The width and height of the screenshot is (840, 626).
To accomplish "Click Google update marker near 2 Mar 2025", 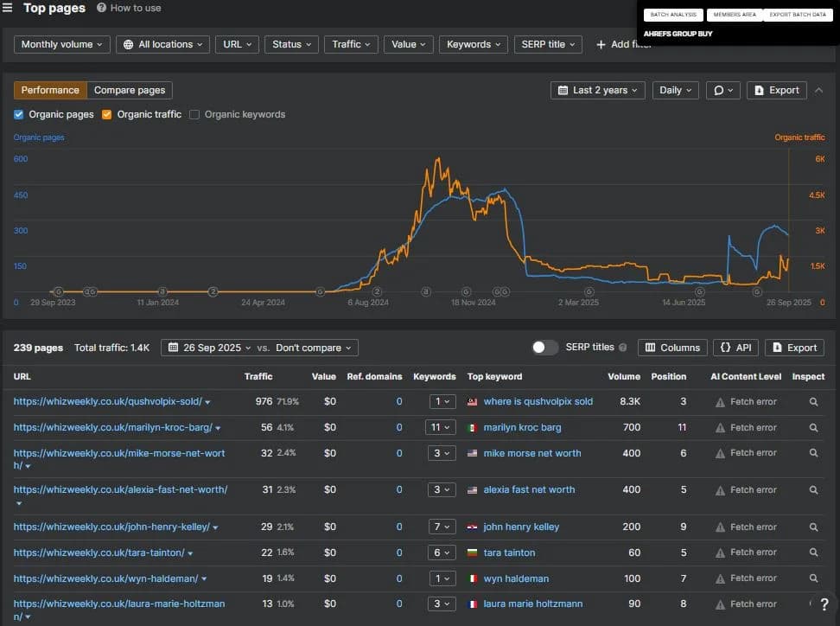I will point(589,291).
